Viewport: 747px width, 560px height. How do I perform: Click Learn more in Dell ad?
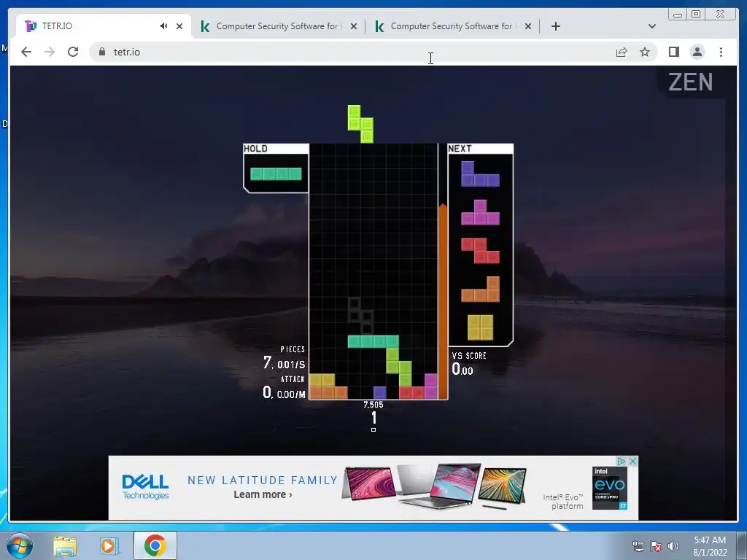click(x=263, y=495)
